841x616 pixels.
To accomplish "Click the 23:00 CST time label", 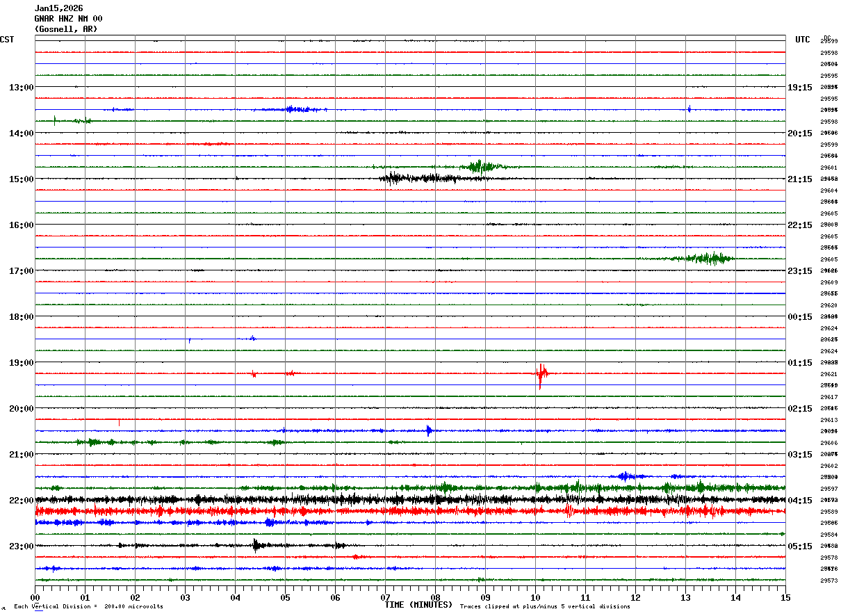I will [x=21, y=546].
